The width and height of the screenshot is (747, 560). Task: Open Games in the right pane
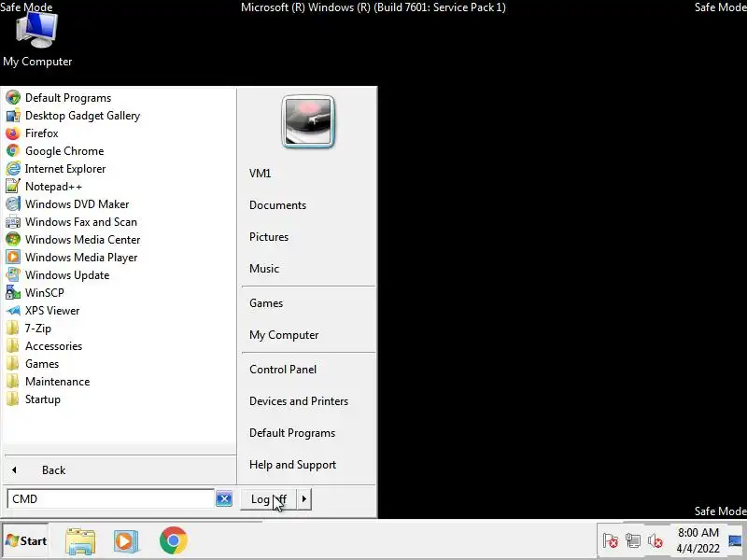tap(266, 303)
